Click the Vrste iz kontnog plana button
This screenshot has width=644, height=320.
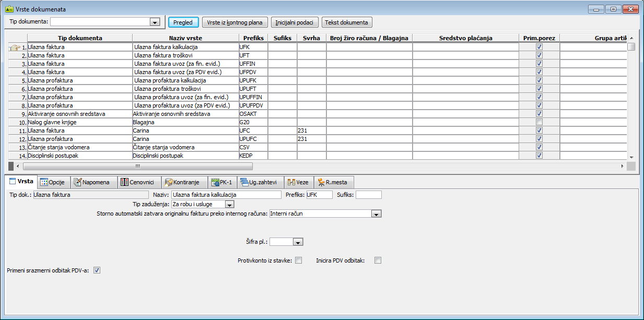235,22
